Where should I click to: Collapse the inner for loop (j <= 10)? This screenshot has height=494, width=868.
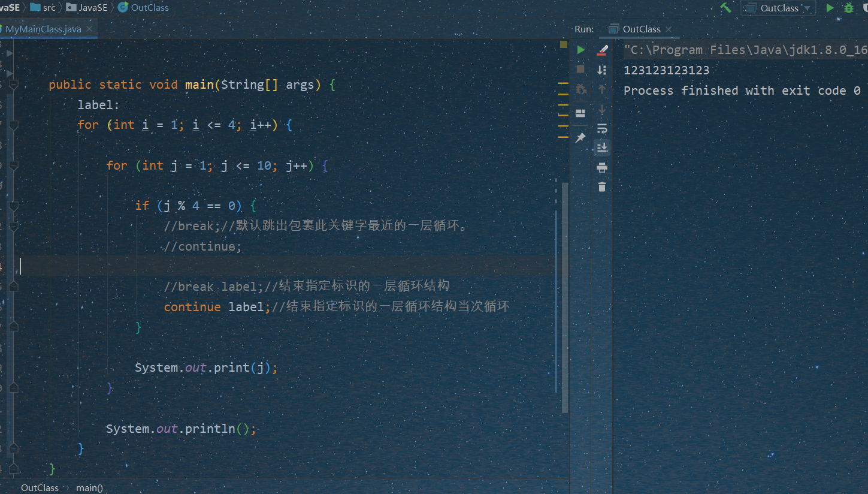[x=14, y=166]
